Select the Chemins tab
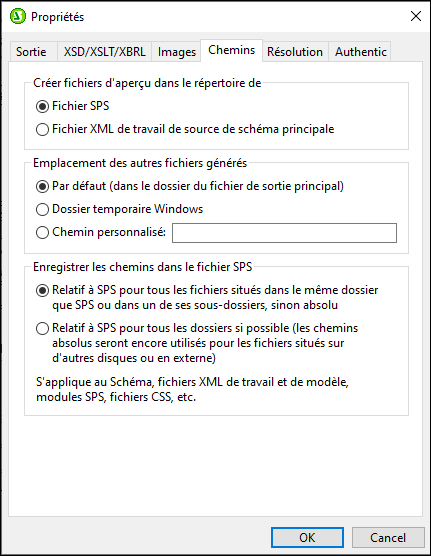 coord(231,50)
